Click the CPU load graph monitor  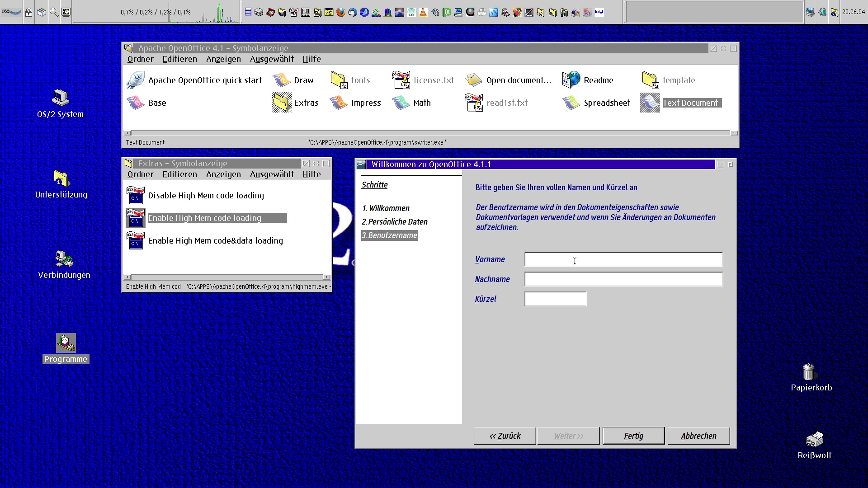pos(156,12)
